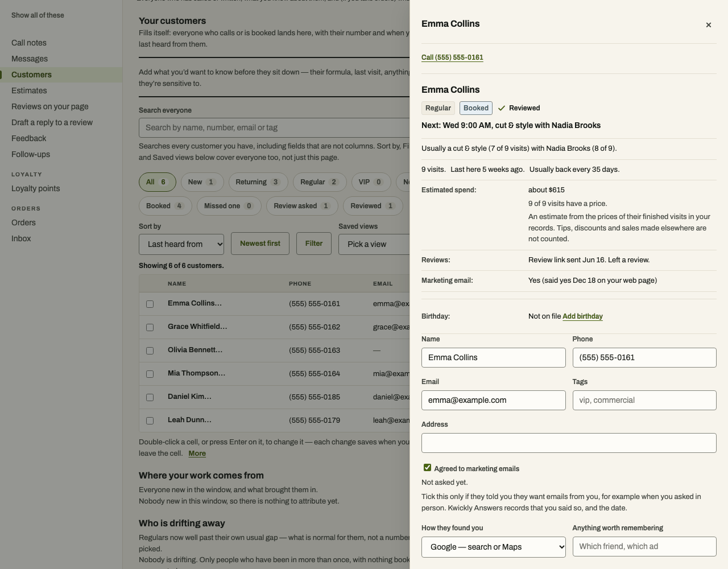This screenshot has width=728, height=569.
Task: Show Missed one customers
Action: point(229,206)
